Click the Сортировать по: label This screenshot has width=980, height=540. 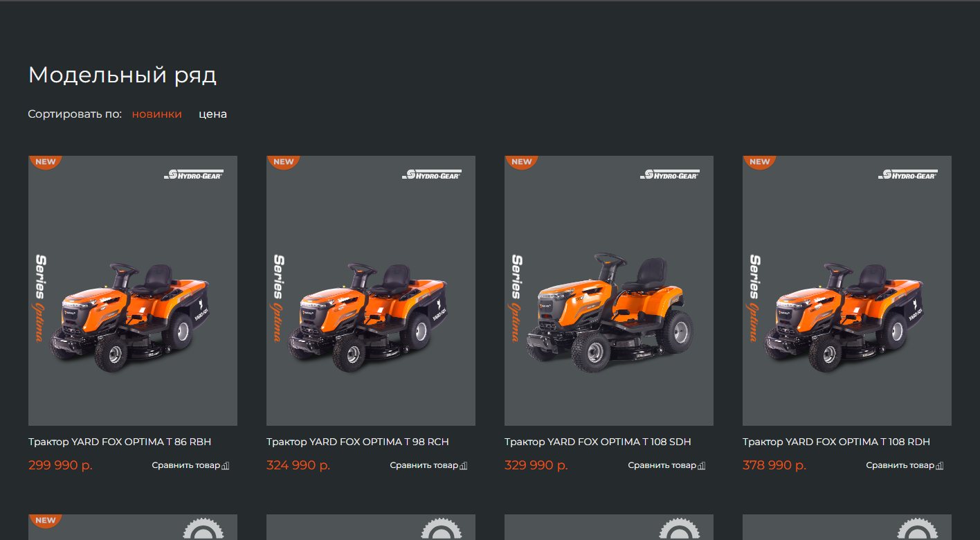click(x=75, y=114)
